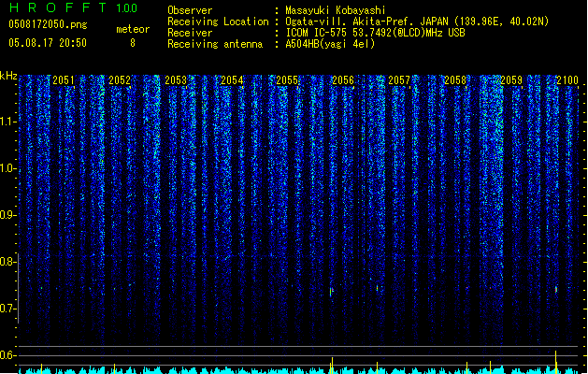Click the 2100 time marker
This screenshot has width=588, height=374.
click(x=567, y=80)
